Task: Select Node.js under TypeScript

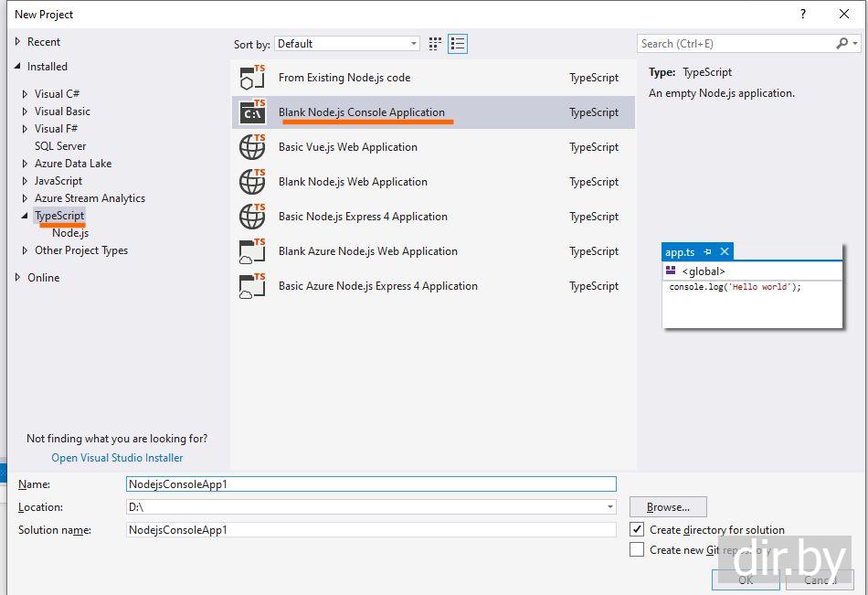Action: point(70,233)
